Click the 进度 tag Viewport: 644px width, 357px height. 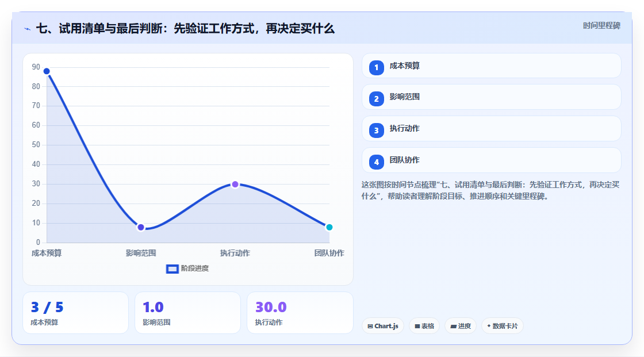[461, 326]
